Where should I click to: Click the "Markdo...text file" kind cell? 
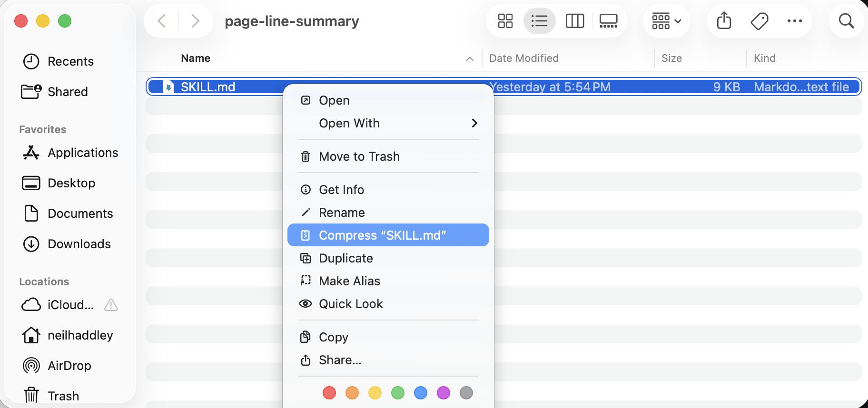[801, 87]
